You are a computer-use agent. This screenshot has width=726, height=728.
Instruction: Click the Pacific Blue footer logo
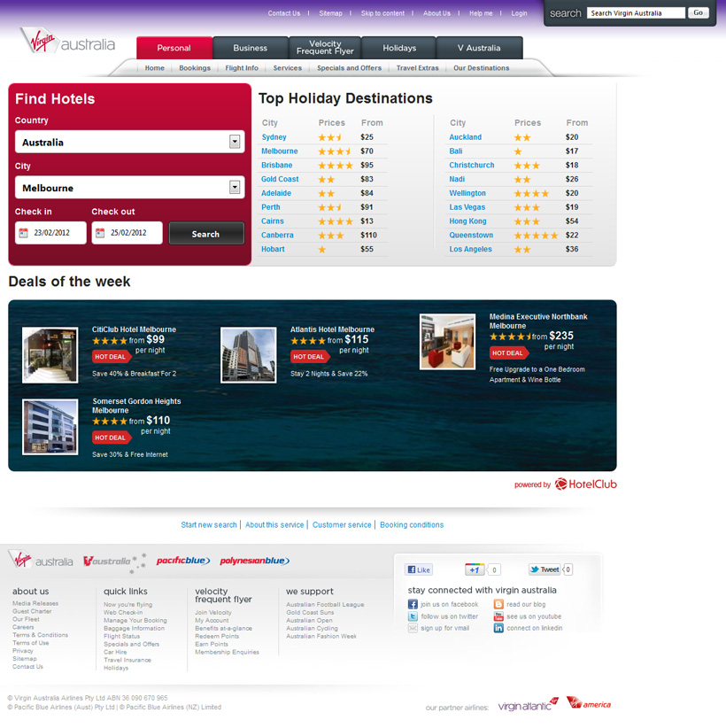click(x=183, y=561)
